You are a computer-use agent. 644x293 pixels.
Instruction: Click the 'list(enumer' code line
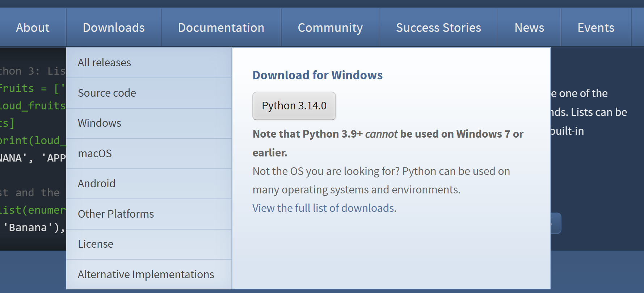click(x=33, y=210)
